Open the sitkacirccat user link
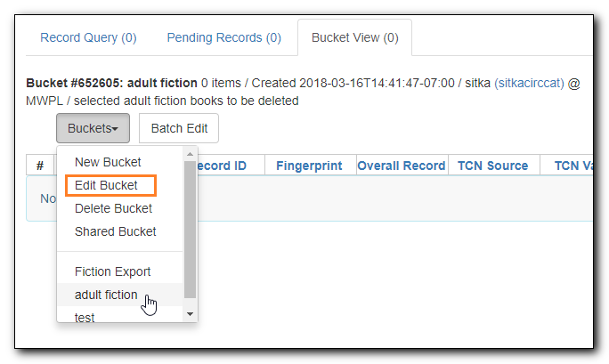The height and width of the screenshot is (364, 609). [529, 83]
